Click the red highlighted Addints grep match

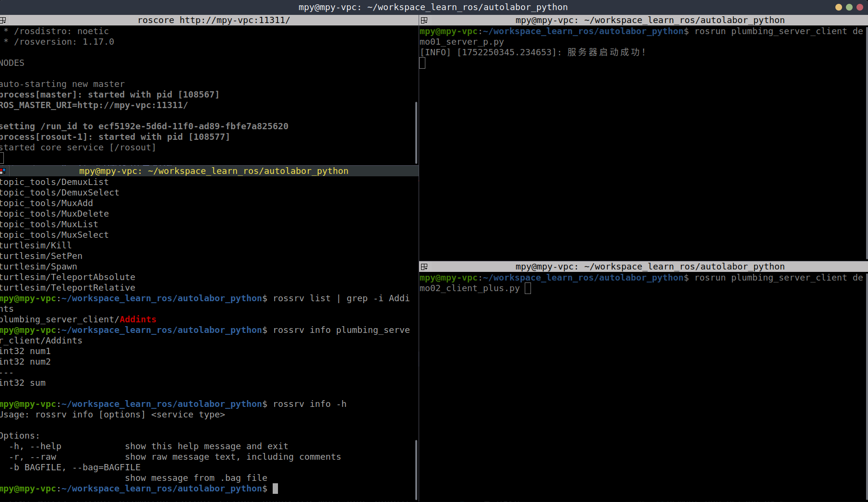click(138, 319)
